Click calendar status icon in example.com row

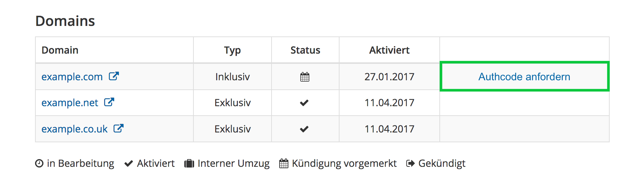(x=305, y=77)
